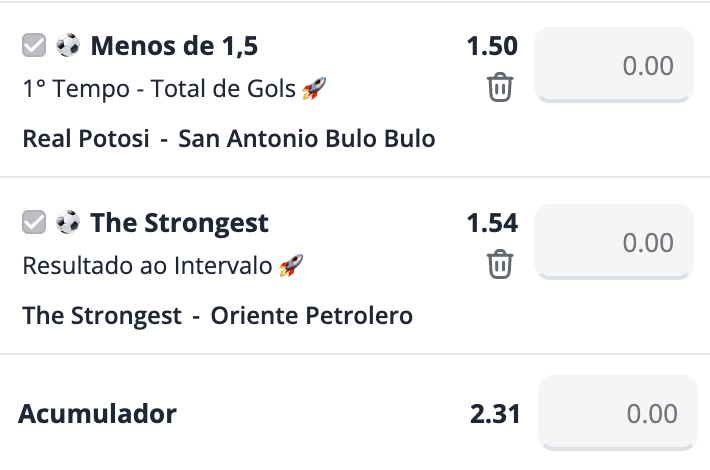
Task: Click soccer ball icon beside The Strongest
Action: pyautogui.click(x=68, y=222)
